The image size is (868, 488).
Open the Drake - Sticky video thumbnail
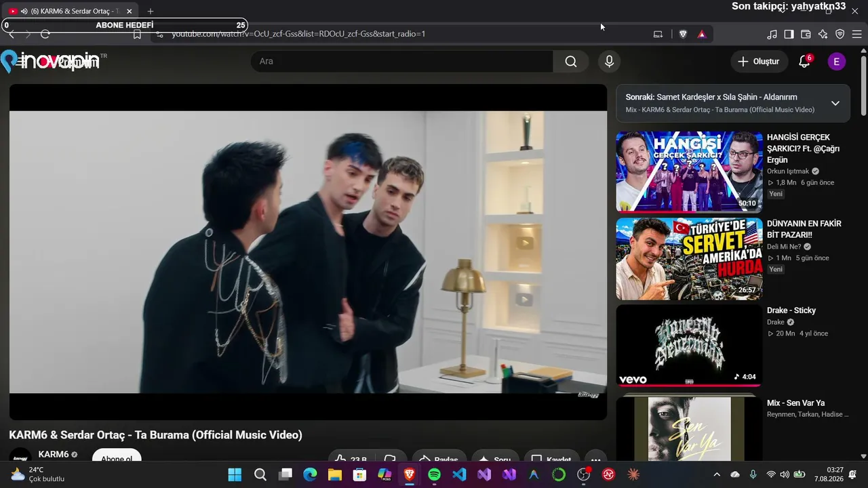click(689, 346)
